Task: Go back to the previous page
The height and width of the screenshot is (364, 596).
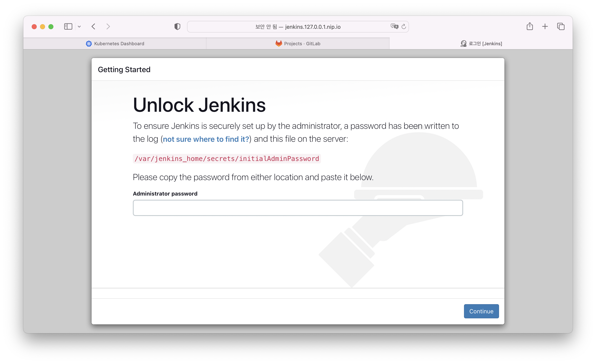Action: pos(93,27)
